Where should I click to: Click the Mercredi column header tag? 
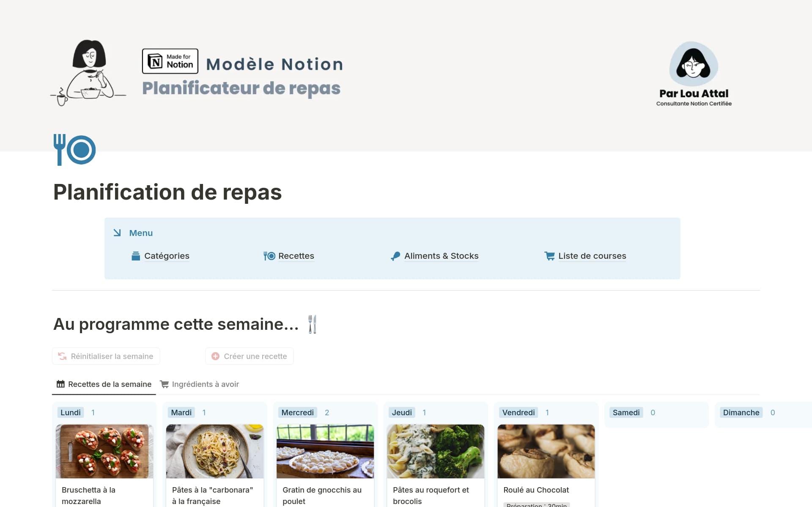(297, 412)
